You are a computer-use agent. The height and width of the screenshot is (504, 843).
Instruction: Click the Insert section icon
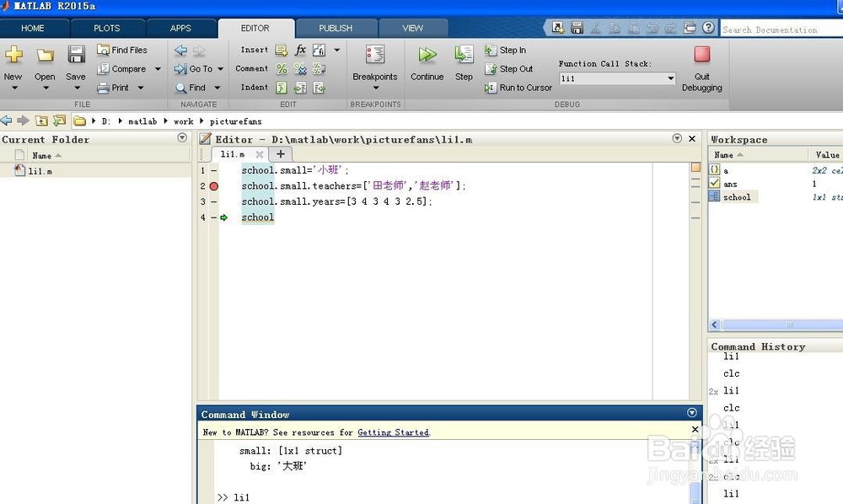point(282,51)
